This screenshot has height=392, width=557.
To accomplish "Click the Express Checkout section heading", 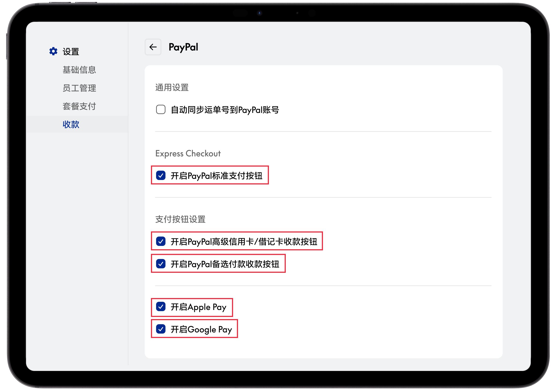I will 188,154.
